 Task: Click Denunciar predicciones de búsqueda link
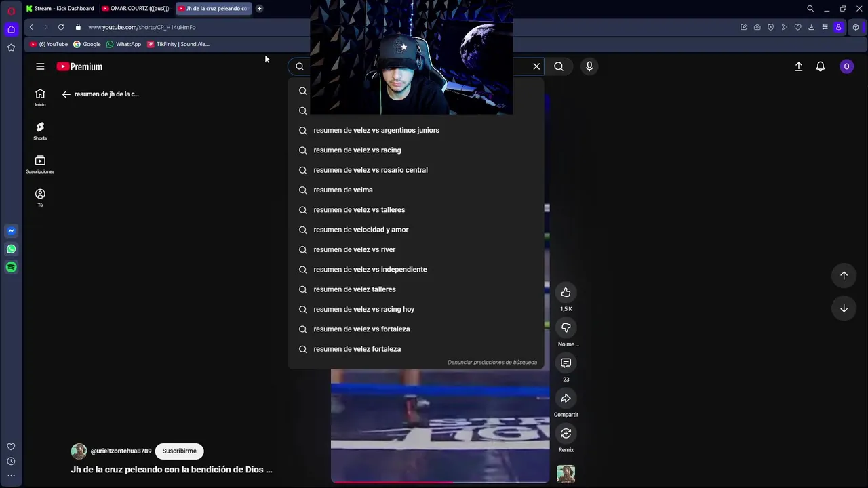[492, 363]
